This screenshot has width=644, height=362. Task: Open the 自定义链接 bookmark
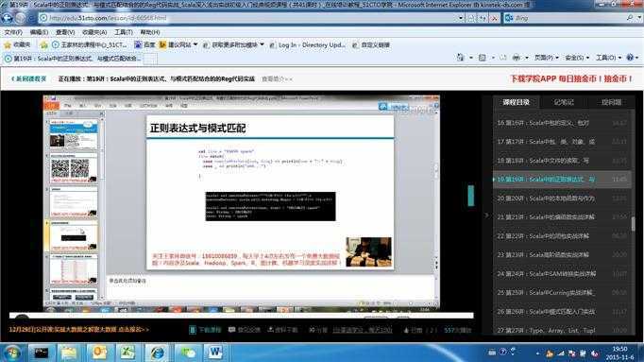(371, 44)
